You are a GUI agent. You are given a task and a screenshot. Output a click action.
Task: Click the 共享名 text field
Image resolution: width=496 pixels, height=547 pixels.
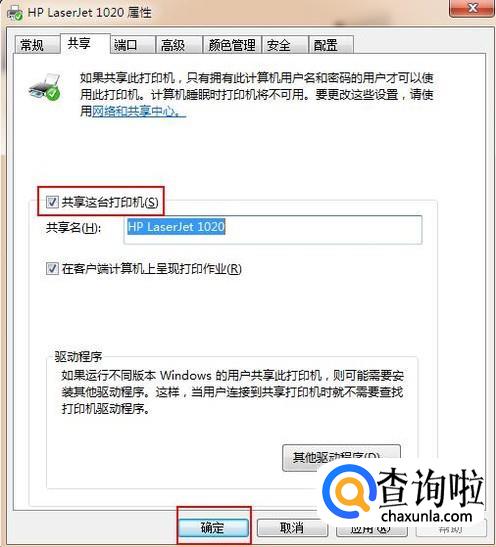pyautogui.click(x=273, y=230)
